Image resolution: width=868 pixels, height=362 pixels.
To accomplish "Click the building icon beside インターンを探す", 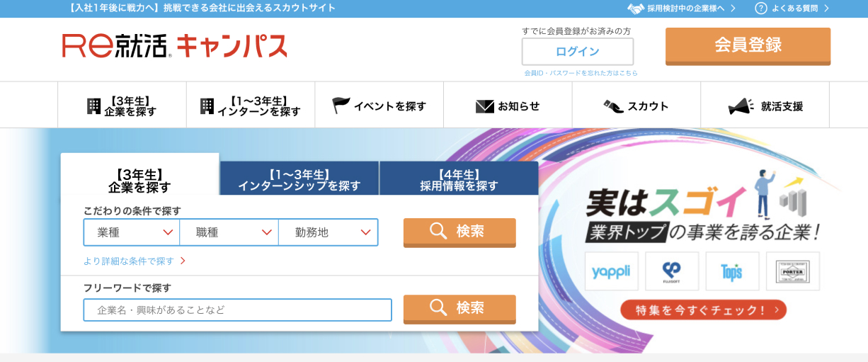I will pos(207,106).
